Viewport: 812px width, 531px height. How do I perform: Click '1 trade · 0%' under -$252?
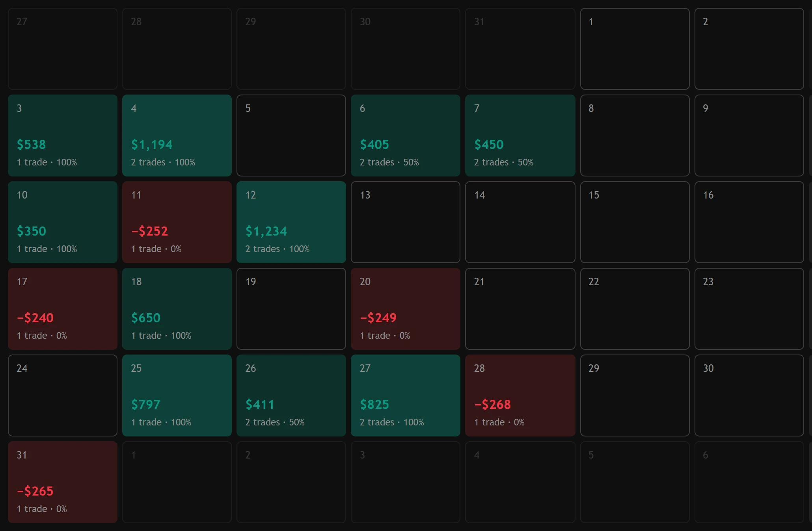click(x=156, y=249)
